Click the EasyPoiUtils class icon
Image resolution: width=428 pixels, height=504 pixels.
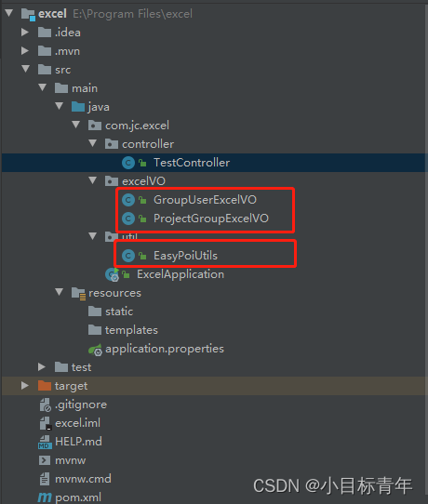(x=128, y=256)
